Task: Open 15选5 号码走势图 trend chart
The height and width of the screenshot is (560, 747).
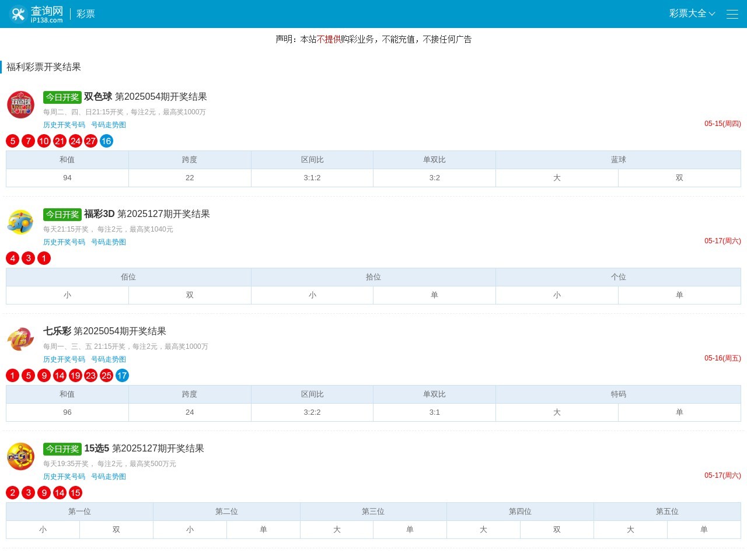Action: [109, 477]
